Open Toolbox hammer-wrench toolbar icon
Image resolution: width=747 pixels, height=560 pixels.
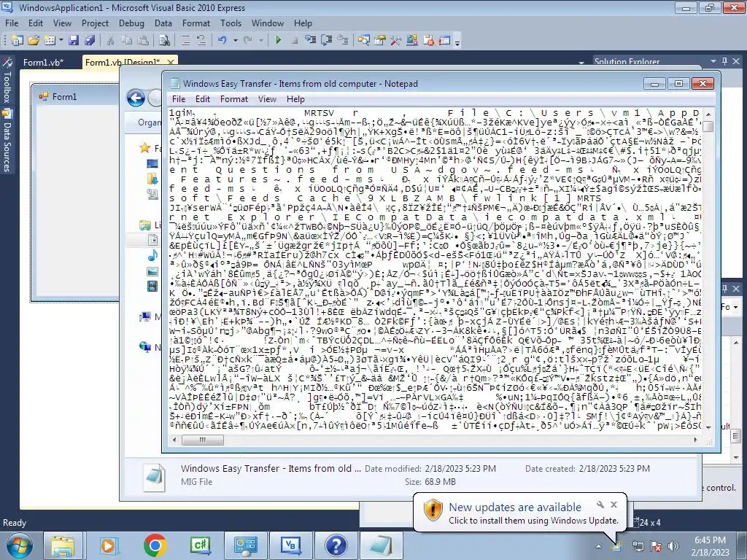click(x=396, y=41)
